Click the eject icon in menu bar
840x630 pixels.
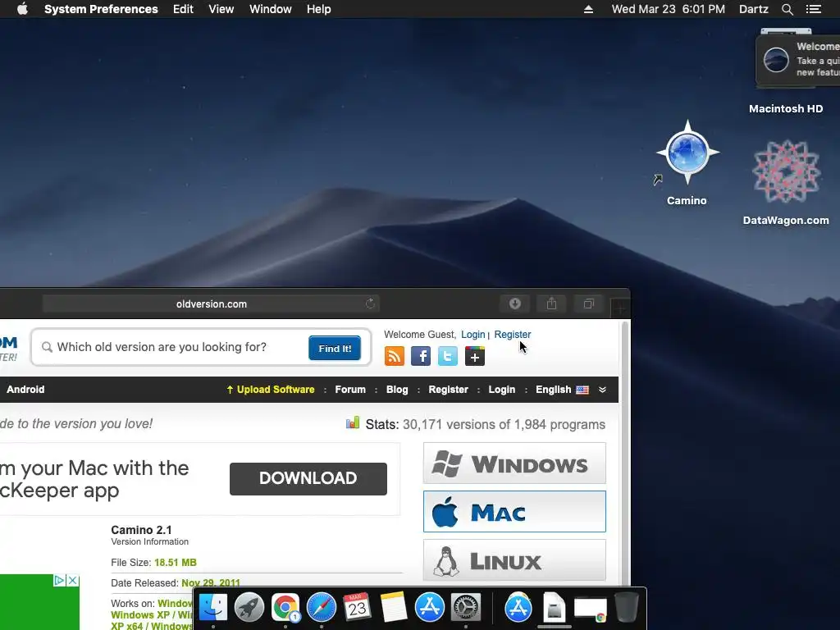point(588,9)
